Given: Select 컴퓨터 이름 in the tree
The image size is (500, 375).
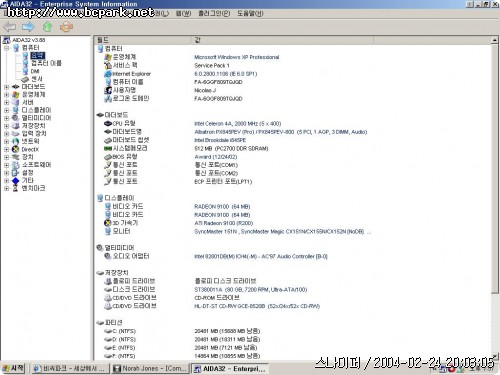Looking at the screenshot, I should [x=46, y=63].
